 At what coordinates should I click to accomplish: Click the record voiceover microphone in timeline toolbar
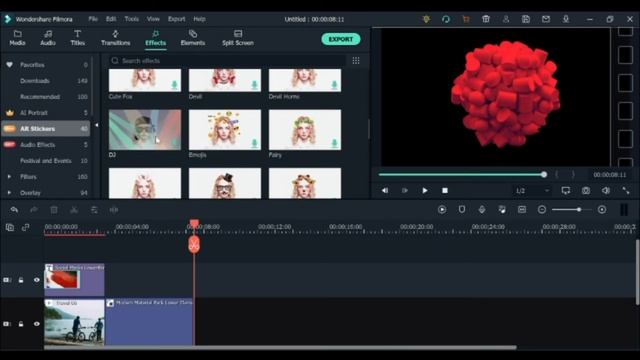point(482,209)
